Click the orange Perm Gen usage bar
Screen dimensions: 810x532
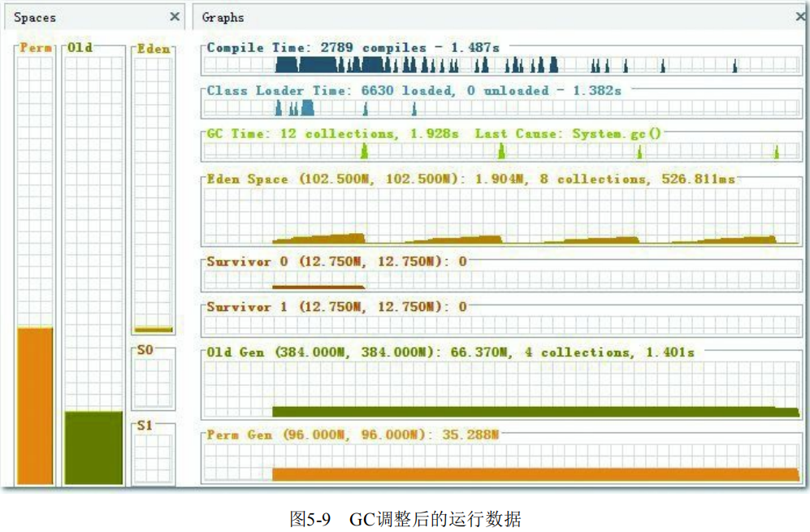click(x=528, y=473)
